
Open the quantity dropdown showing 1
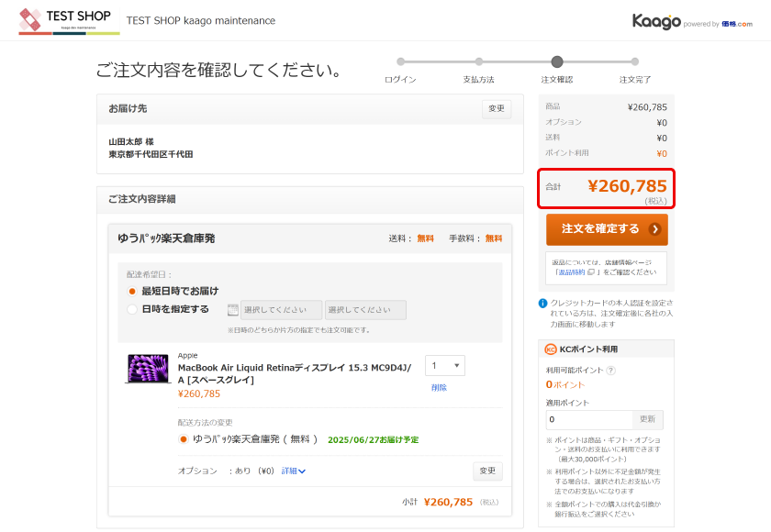(445, 365)
